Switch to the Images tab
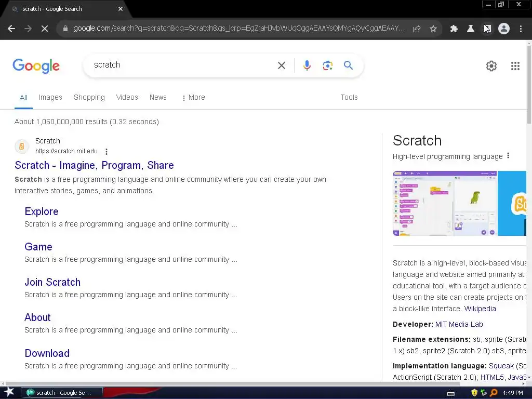 pyautogui.click(x=50, y=97)
